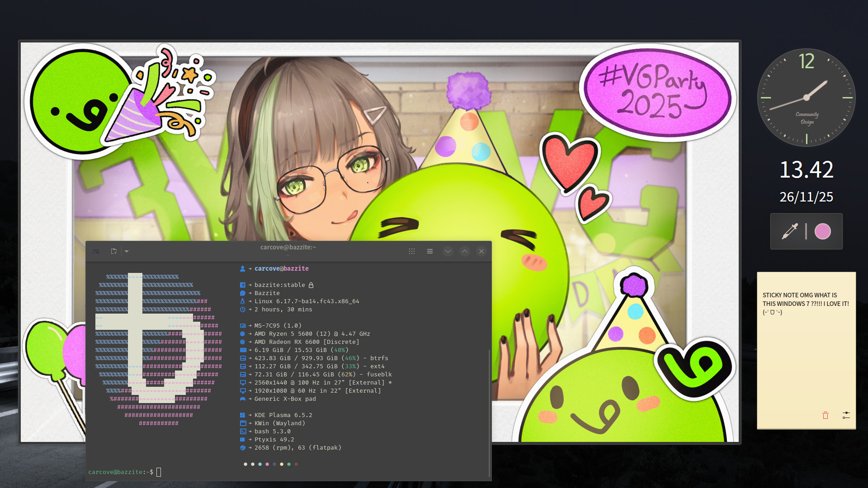Close the Ptyxis terminal window

(x=481, y=251)
